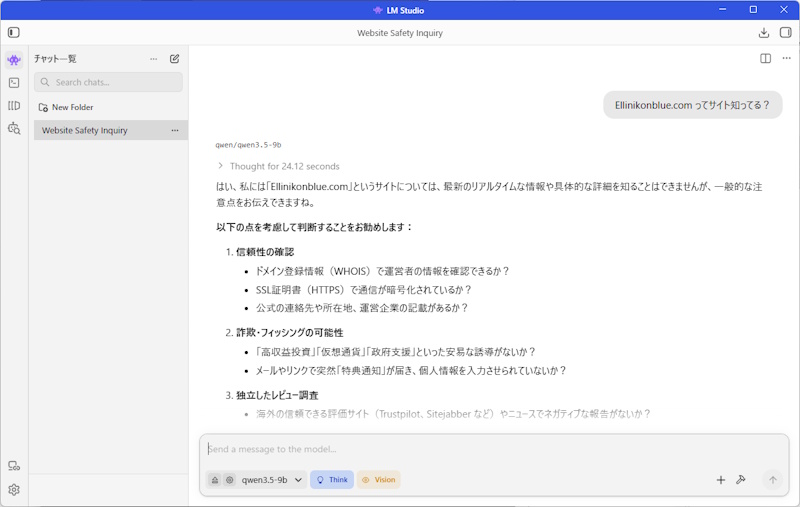Open the My Models library icon

click(x=14, y=105)
